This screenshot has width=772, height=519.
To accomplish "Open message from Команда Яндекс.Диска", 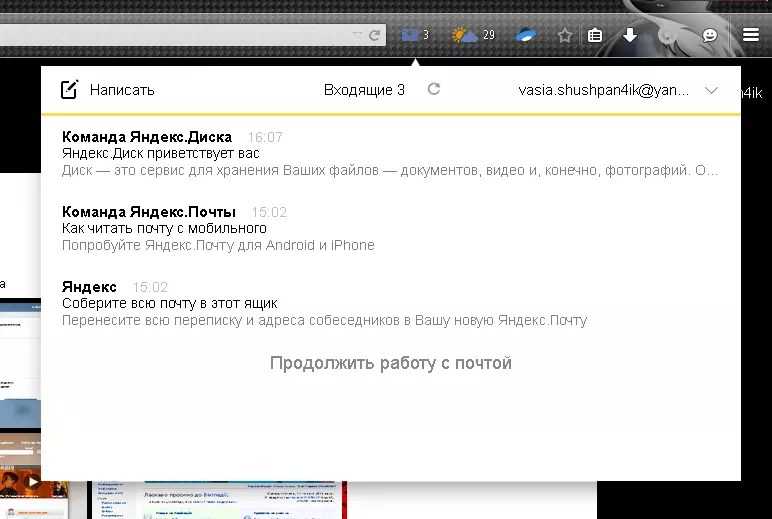I will pos(147,136).
